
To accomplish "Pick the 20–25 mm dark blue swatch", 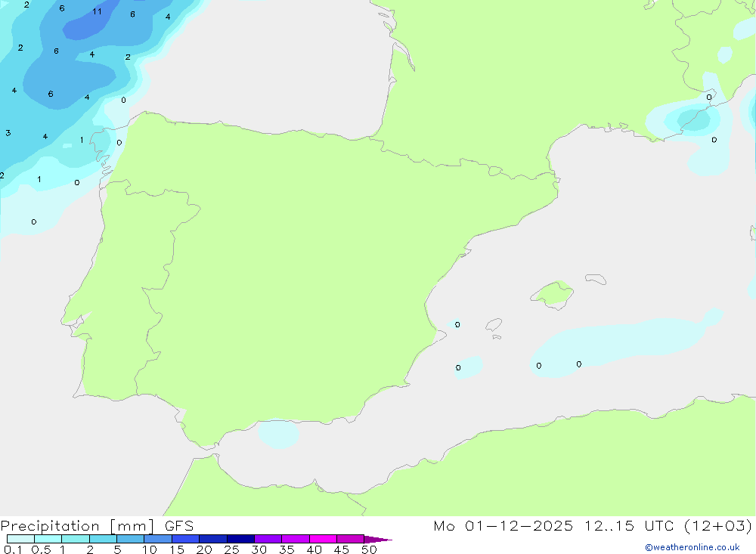I will (212, 539).
